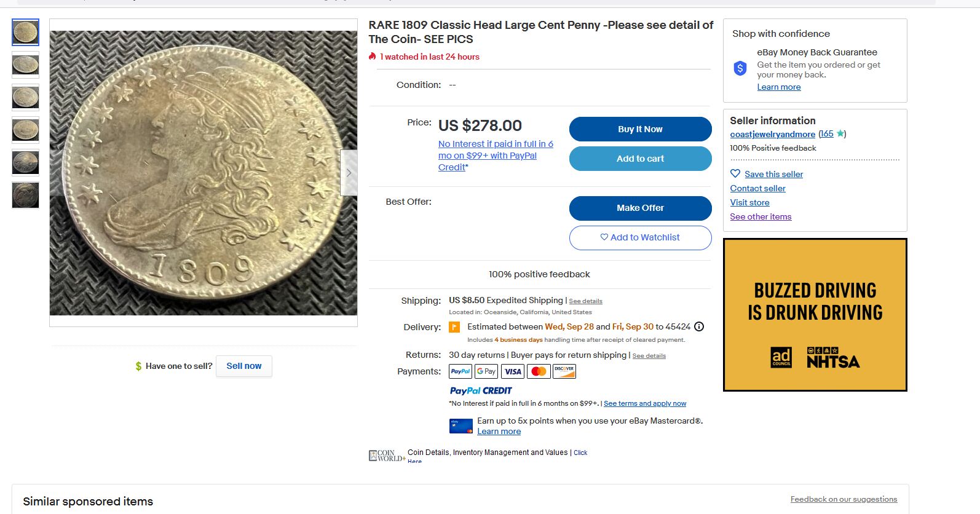Select the second coin thumbnail

point(26,65)
